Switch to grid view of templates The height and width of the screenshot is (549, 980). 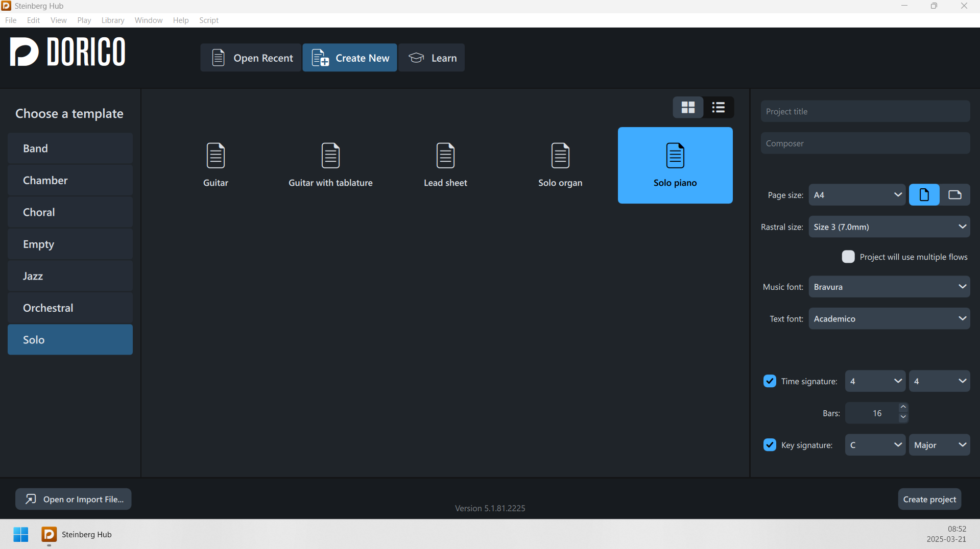tap(688, 108)
